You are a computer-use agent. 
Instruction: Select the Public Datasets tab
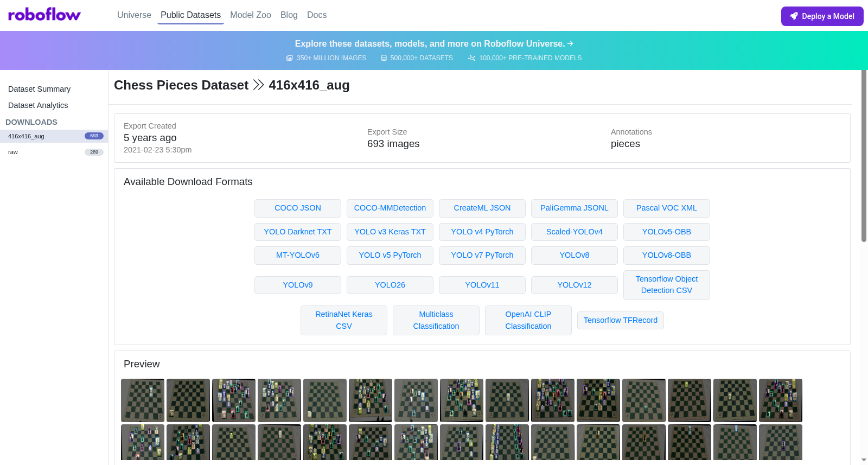click(x=190, y=15)
